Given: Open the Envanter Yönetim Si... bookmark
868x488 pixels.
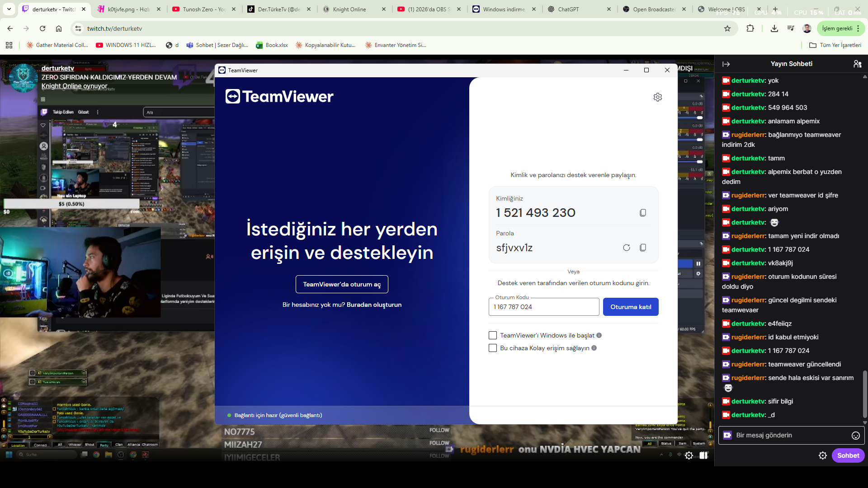Looking at the screenshot, I should point(396,45).
